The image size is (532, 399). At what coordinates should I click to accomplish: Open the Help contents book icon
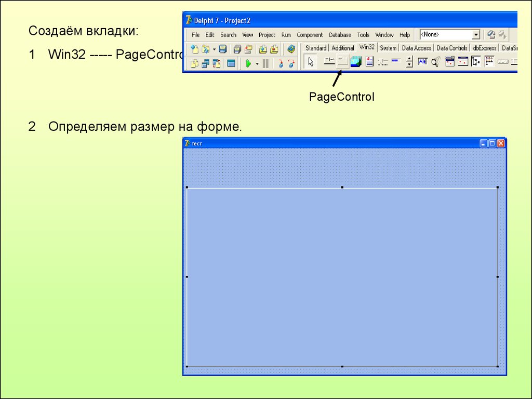click(x=291, y=49)
